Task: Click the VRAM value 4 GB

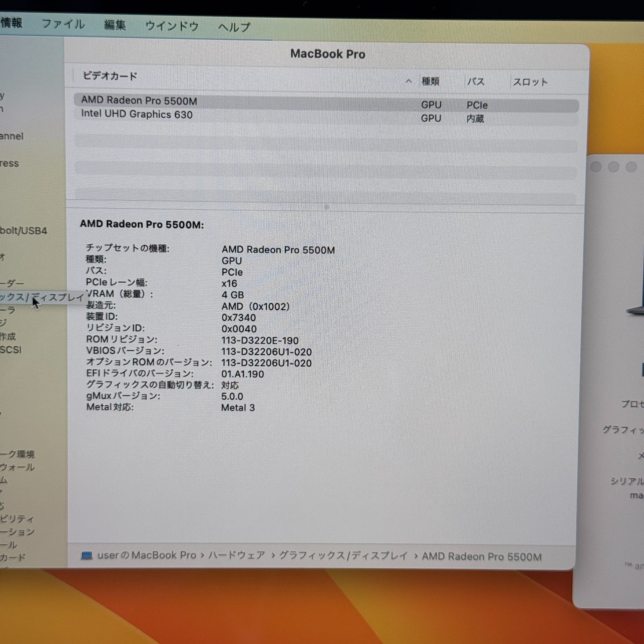Action: point(233,295)
